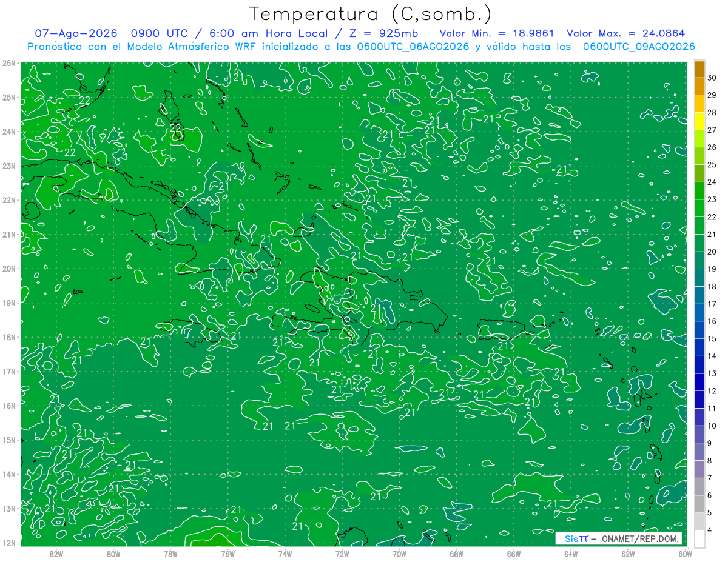
Task: Click the "76W" longitude axis label
Action: [227, 554]
